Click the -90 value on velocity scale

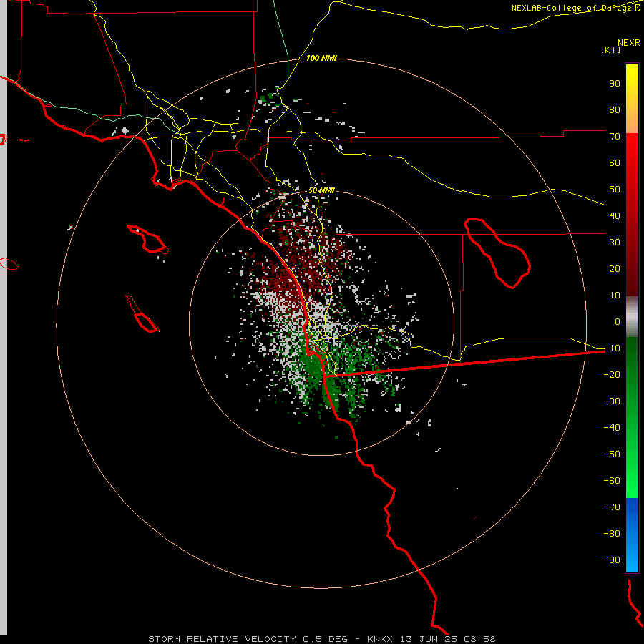[x=612, y=560]
